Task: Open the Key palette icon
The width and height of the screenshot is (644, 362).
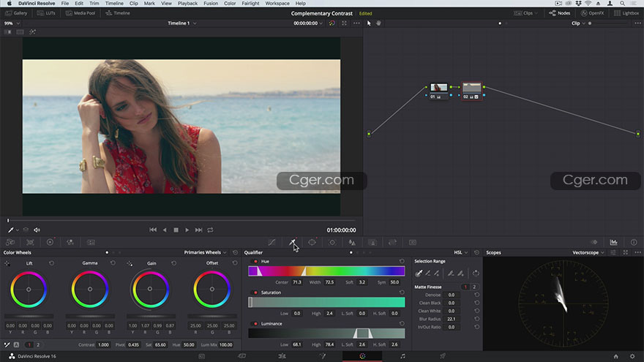Action: [372, 242]
